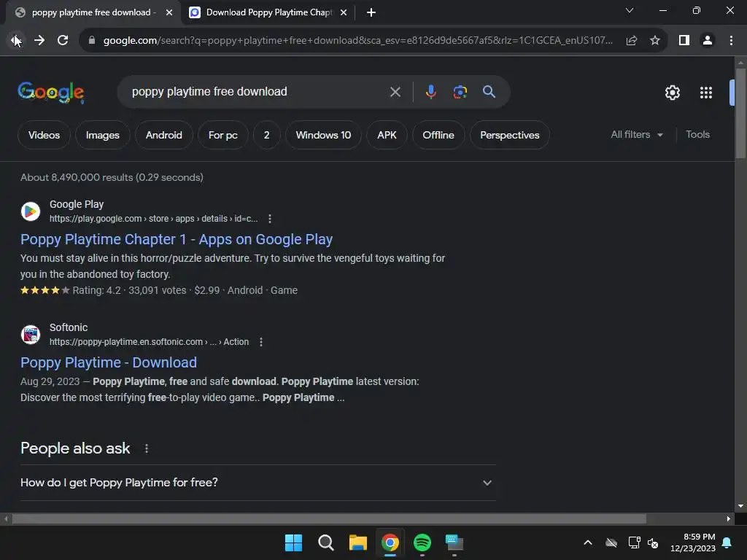Viewport: 747px width, 560px height.
Task: Apply the APK filter chip
Action: [387, 135]
